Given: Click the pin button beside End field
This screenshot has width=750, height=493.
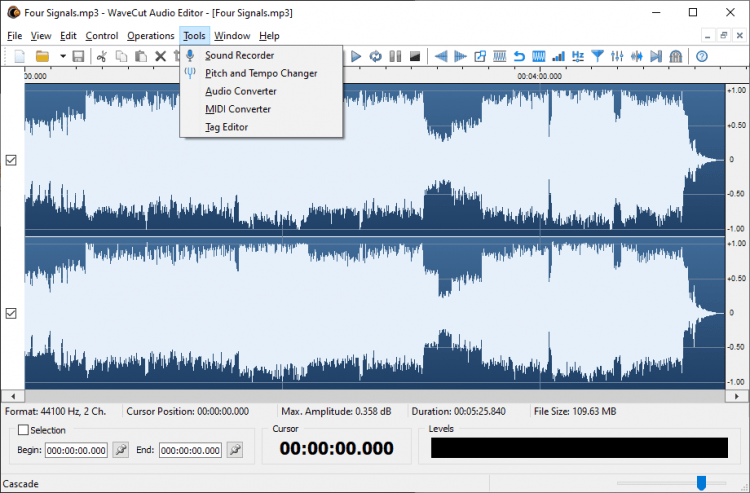Looking at the screenshot, I should tap(235, 450).
